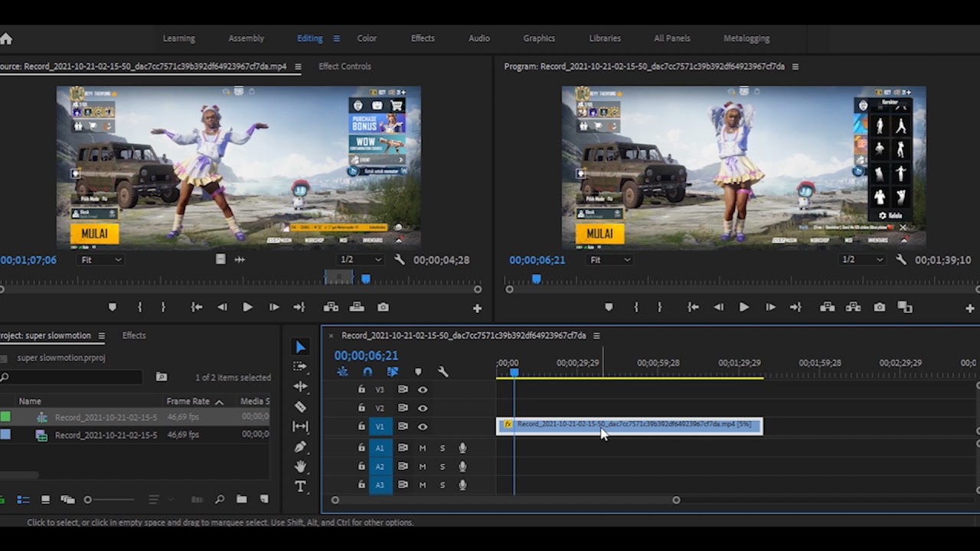Mute audio track A1
The height and width of the screenshot is (551, 980).
(x=422, y=448)
